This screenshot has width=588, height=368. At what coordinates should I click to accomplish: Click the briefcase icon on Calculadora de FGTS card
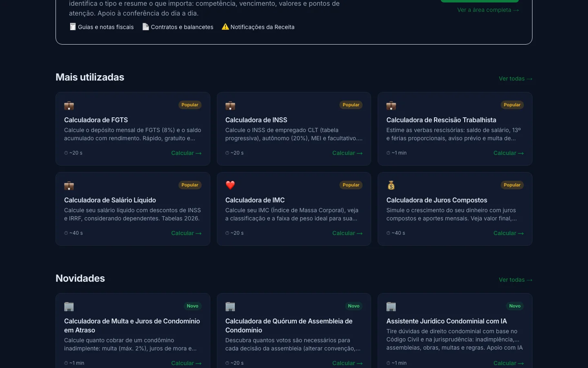pos(69,106)
